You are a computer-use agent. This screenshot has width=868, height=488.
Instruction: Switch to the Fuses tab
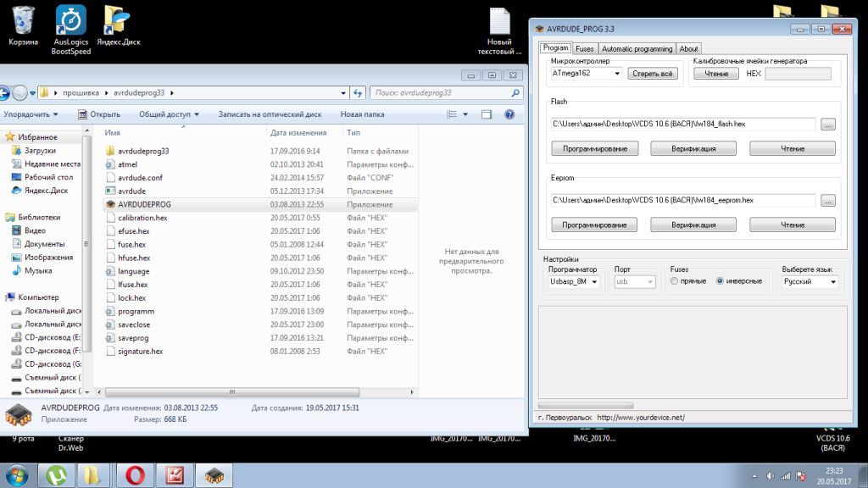585,48
